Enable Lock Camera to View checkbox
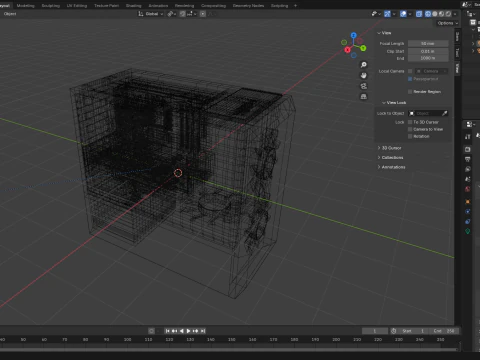480x360 pixels. pyautogui.click(x=410, y=129)
